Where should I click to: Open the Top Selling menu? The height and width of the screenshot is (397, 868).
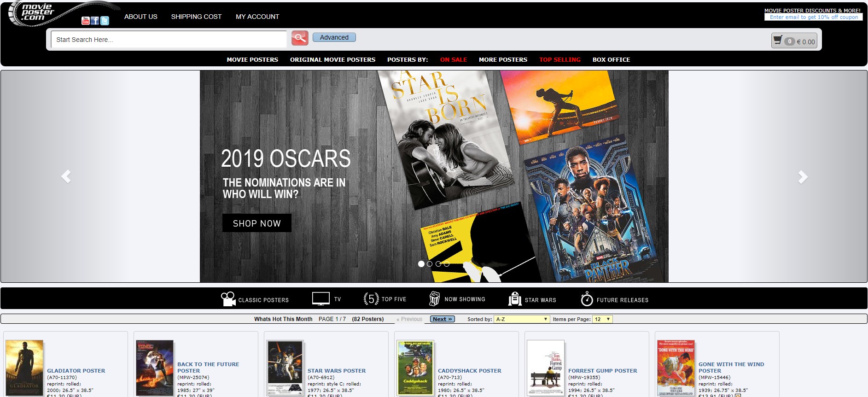pos(560,59)
